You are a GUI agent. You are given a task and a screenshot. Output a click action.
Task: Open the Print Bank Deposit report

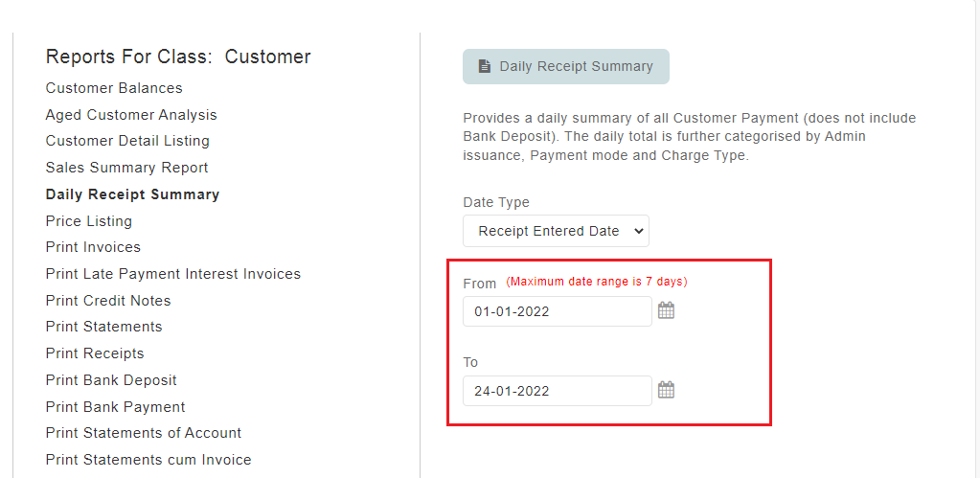tap(111, 380)
